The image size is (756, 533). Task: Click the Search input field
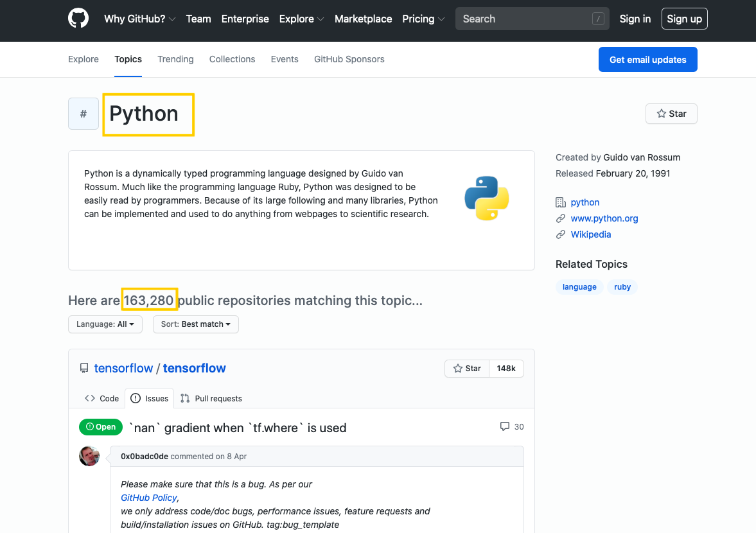click(x=532, y=19)
